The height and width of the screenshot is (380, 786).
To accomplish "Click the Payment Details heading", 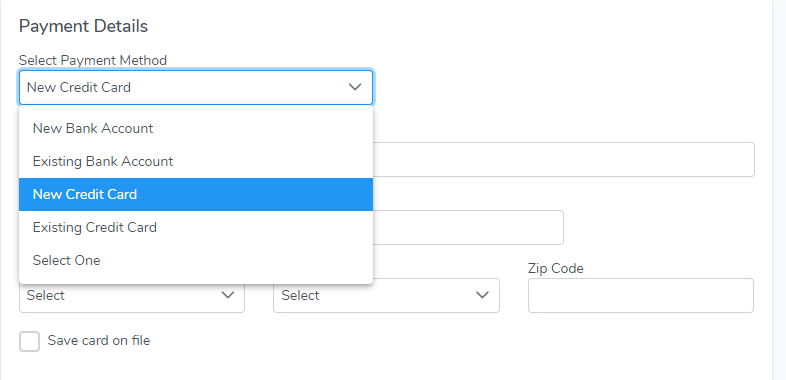I will [83, 26].
